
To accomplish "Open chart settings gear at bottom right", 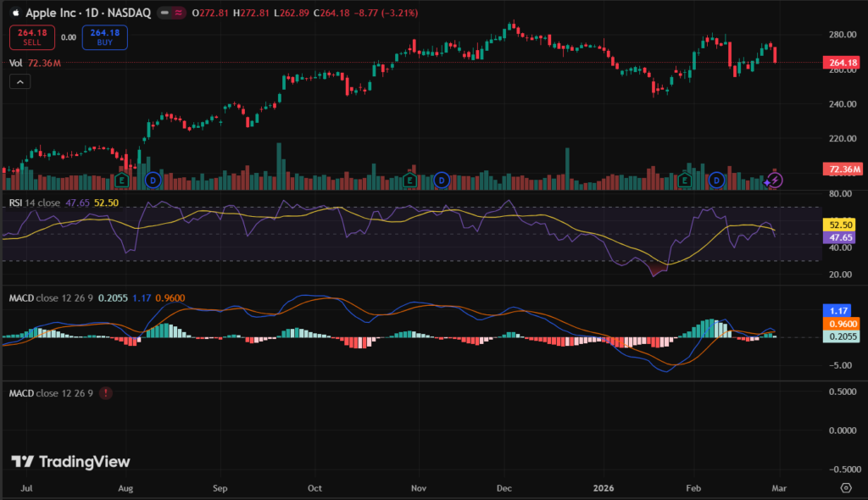I will 845,488.
